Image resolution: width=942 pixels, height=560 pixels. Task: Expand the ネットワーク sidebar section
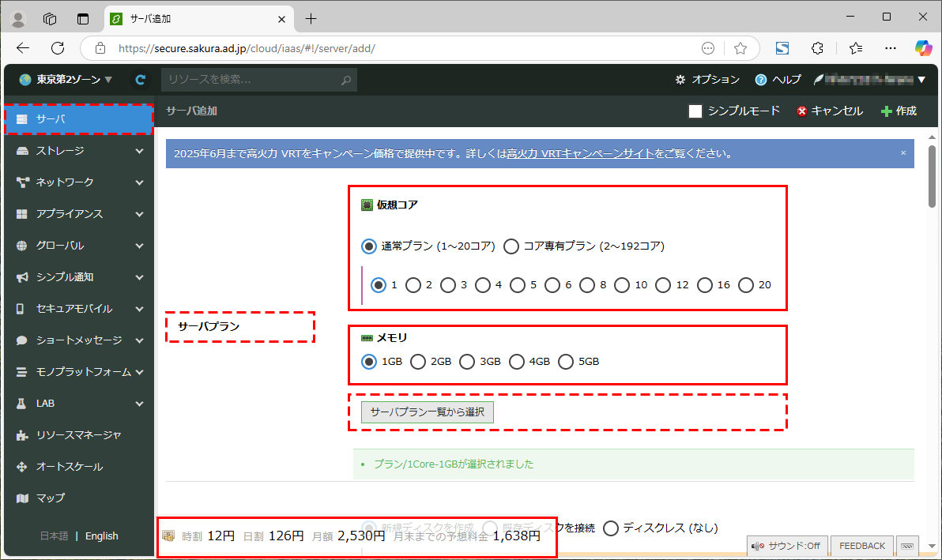tap(79, 182)
